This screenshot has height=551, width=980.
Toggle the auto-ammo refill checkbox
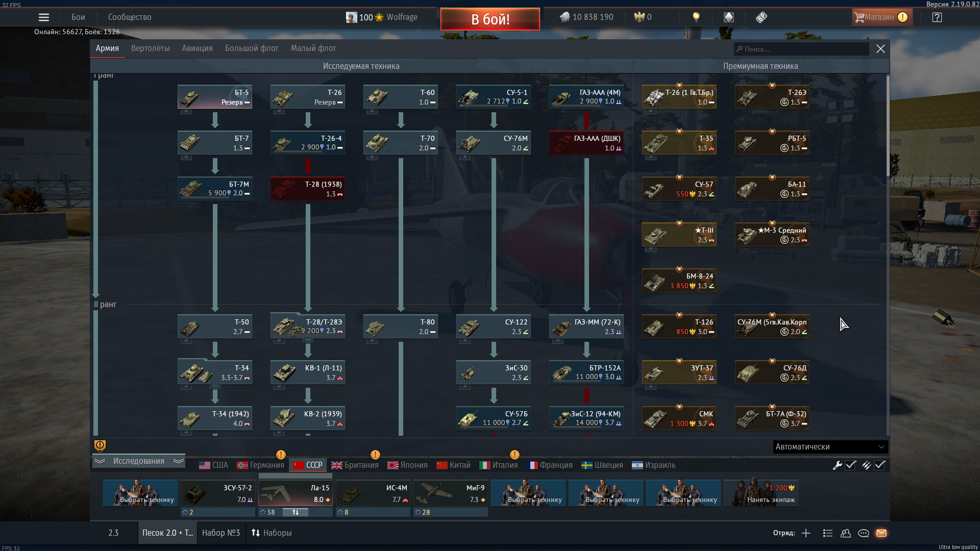(x=879, y=465)
